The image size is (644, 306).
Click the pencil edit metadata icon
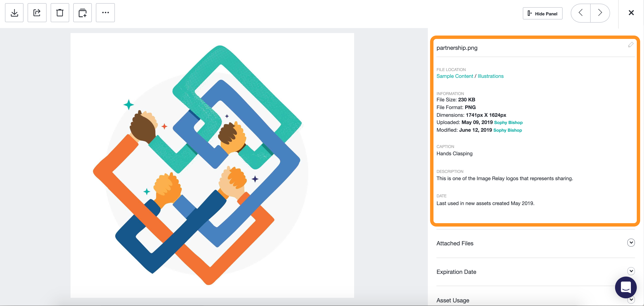pos(630,45)
